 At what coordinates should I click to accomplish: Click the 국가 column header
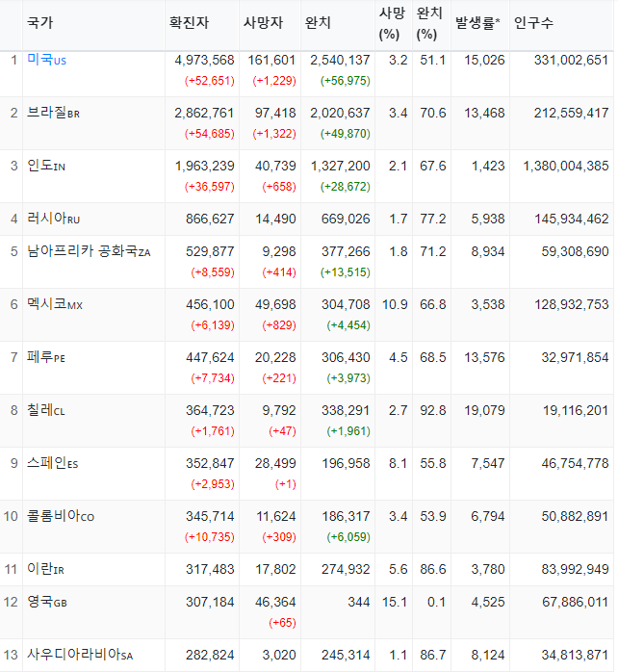tap(39, 23)
